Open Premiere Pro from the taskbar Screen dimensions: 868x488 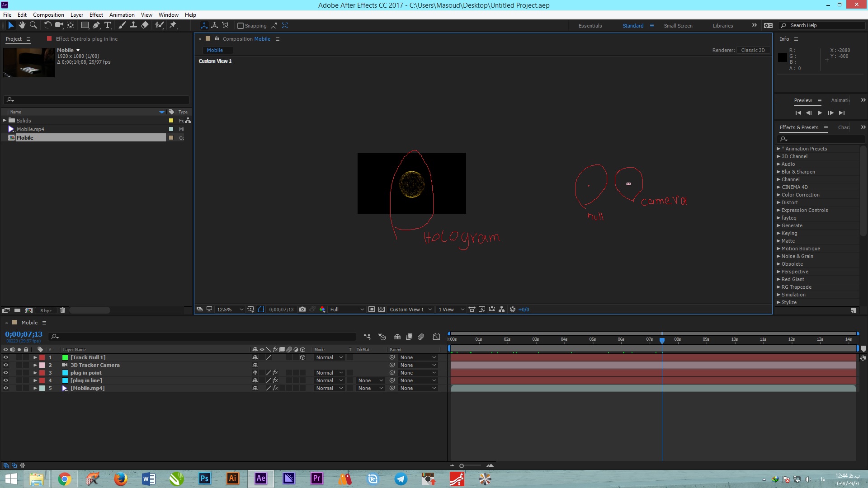point(316,479)
